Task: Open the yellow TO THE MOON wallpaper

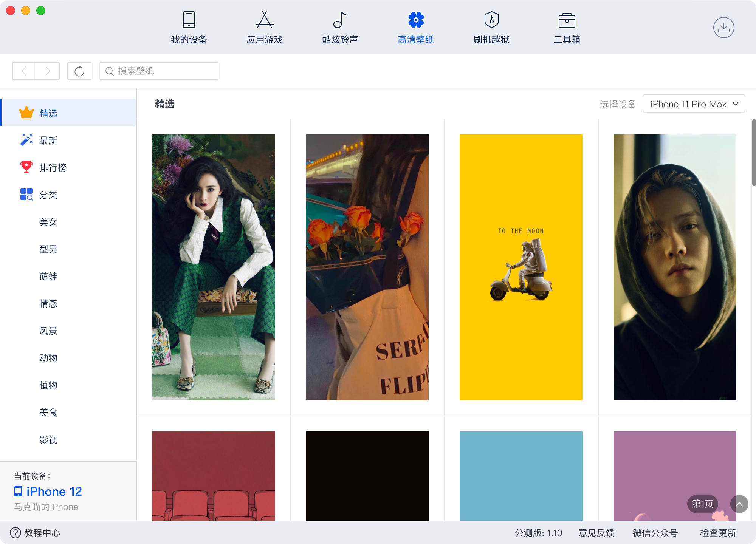Action: [x=521, y=267]
